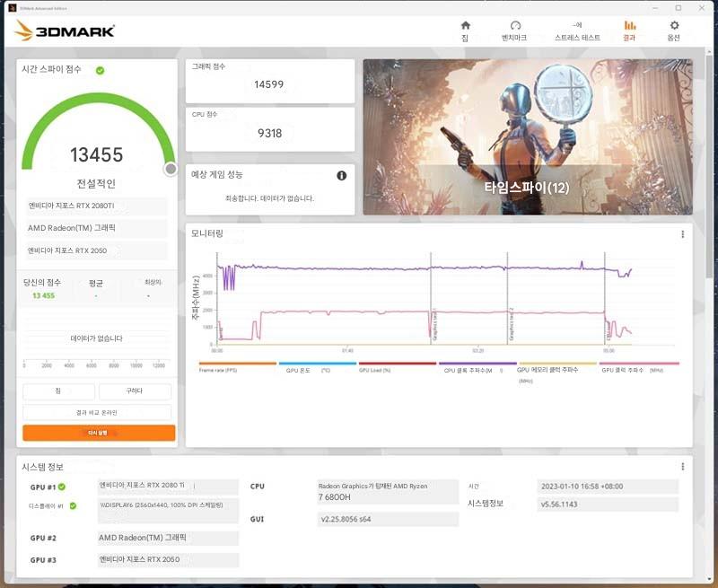Open the three-dot menu in the Monitoring panel

coord(682,234)
